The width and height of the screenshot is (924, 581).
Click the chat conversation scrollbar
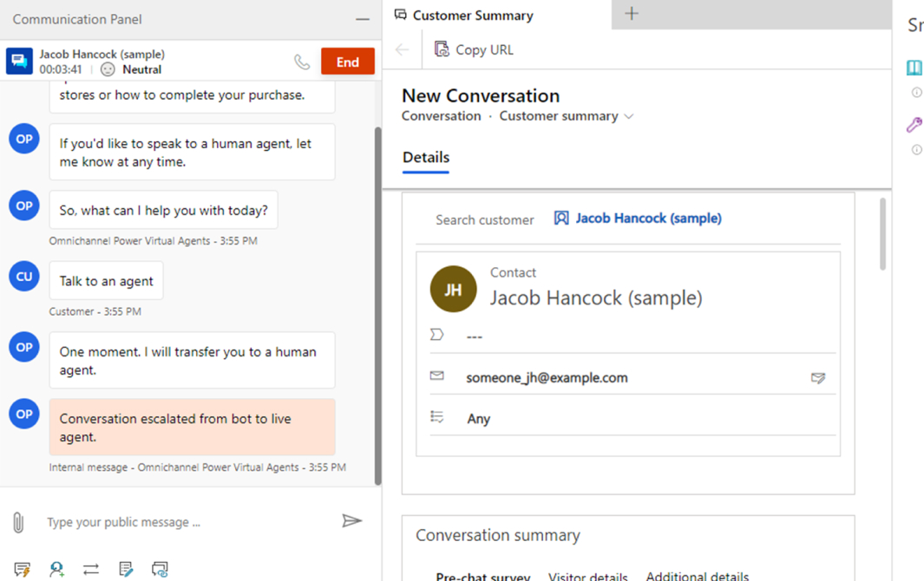coord(377,304)
